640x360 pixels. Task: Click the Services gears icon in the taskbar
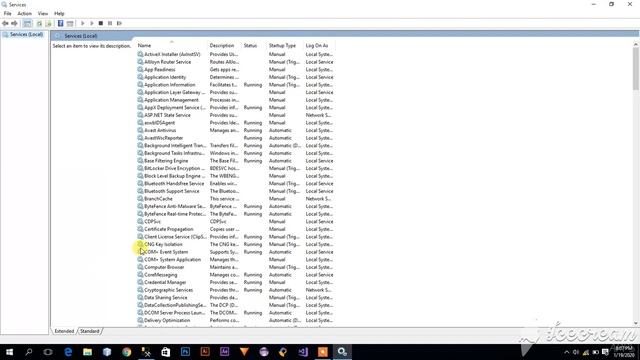(x=342, y=352)
